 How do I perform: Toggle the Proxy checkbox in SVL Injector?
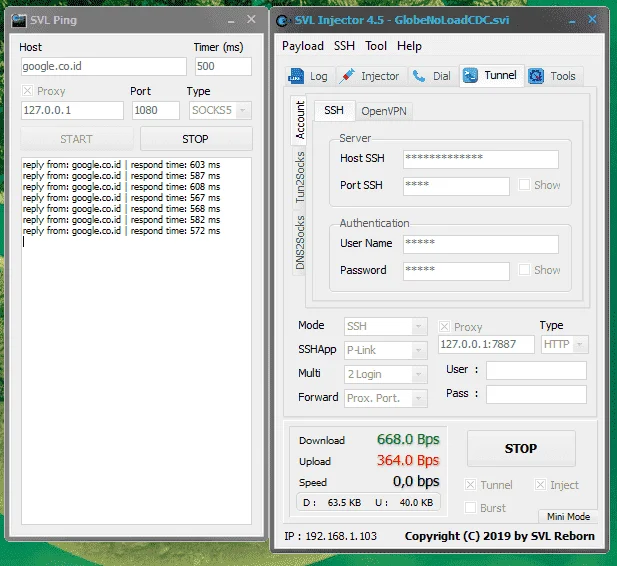coord(444,326)
